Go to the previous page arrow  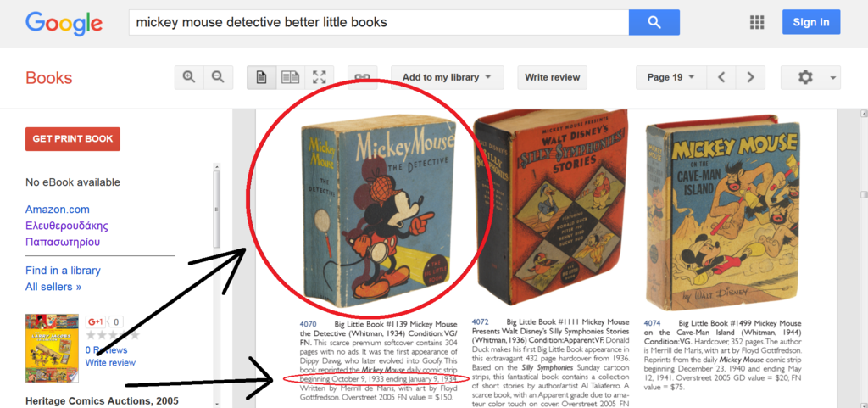[721, 77]
